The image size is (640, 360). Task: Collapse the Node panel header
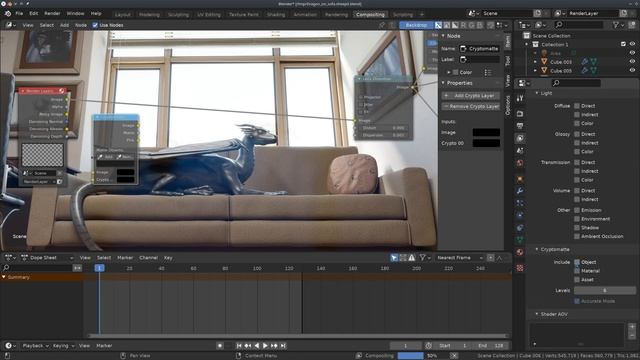443,36
